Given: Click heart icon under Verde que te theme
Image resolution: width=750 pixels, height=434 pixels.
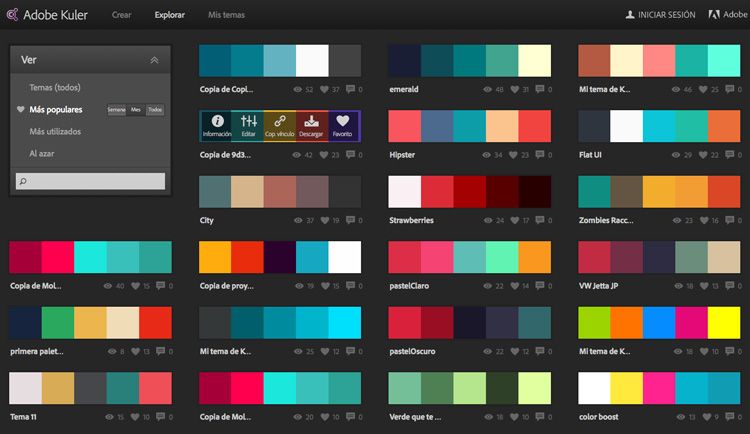Looking at the screenshot, I should point(515,417).
